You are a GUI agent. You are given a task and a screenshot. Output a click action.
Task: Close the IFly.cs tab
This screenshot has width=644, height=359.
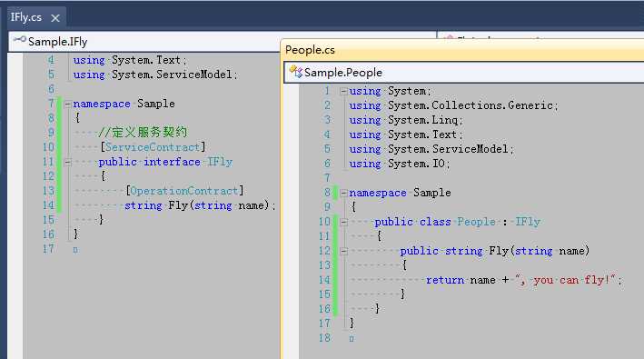tap(55, 18)
